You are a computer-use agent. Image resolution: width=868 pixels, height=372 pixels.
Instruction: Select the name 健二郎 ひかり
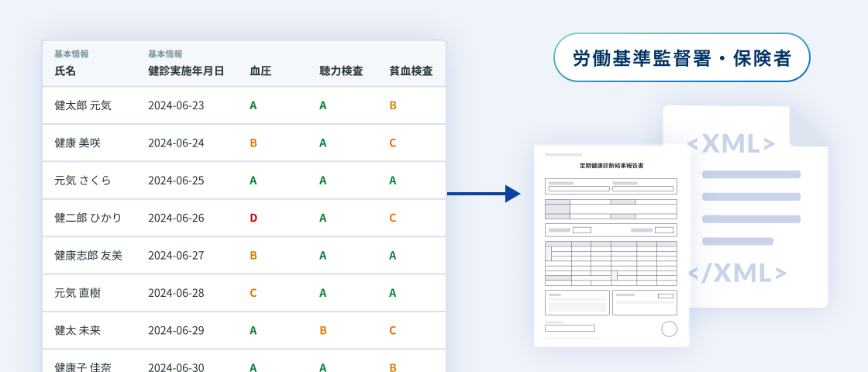(x=88, y=218)
